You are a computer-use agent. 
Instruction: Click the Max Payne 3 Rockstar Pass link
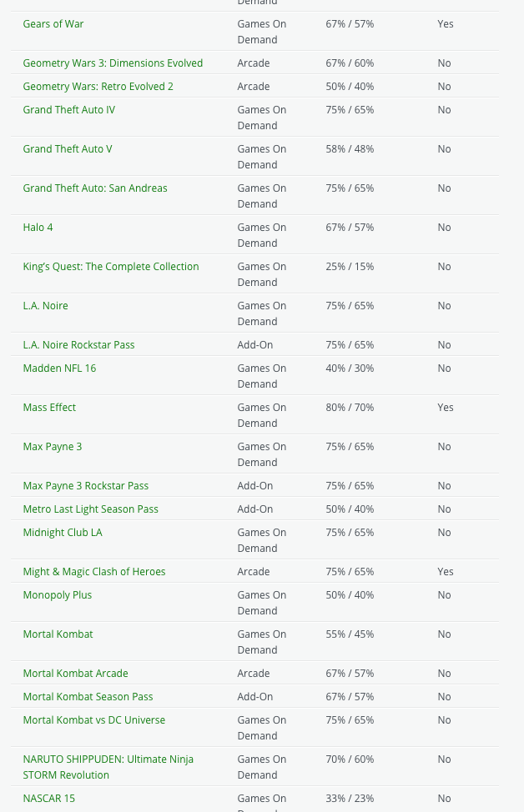(86, 486)
